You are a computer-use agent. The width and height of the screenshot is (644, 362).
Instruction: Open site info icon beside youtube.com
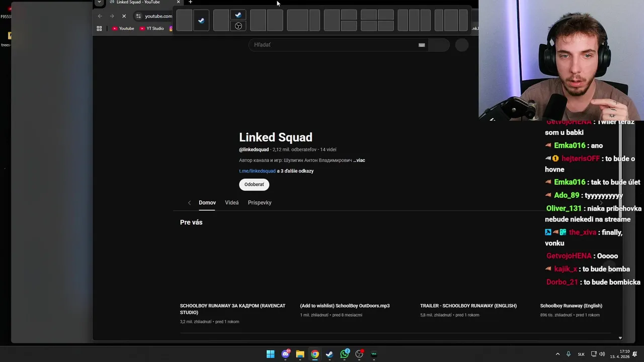point(139,16)
